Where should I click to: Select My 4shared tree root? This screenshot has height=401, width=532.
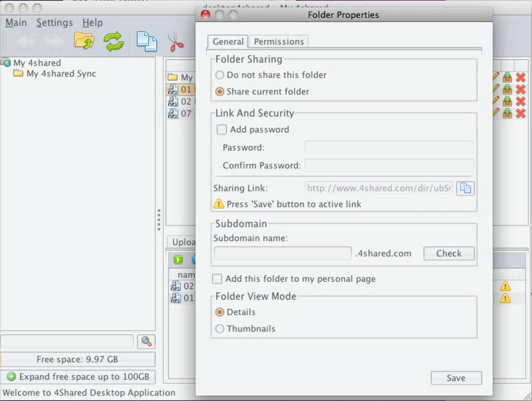point(38,63)
